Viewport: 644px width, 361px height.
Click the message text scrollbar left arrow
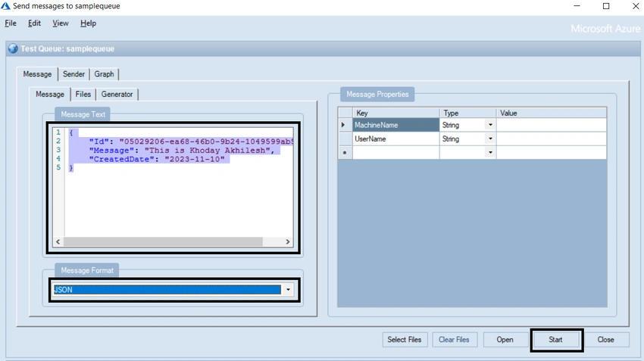tap(58, 241)
